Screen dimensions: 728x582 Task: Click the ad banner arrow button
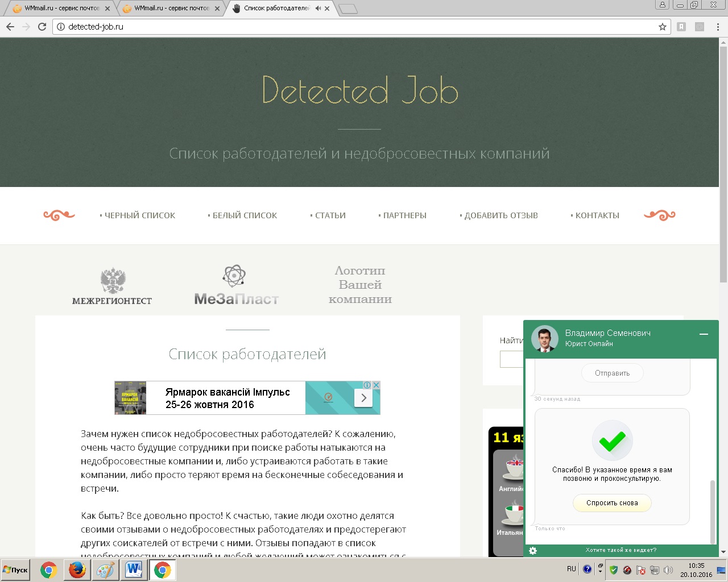[x=363, y=398]
